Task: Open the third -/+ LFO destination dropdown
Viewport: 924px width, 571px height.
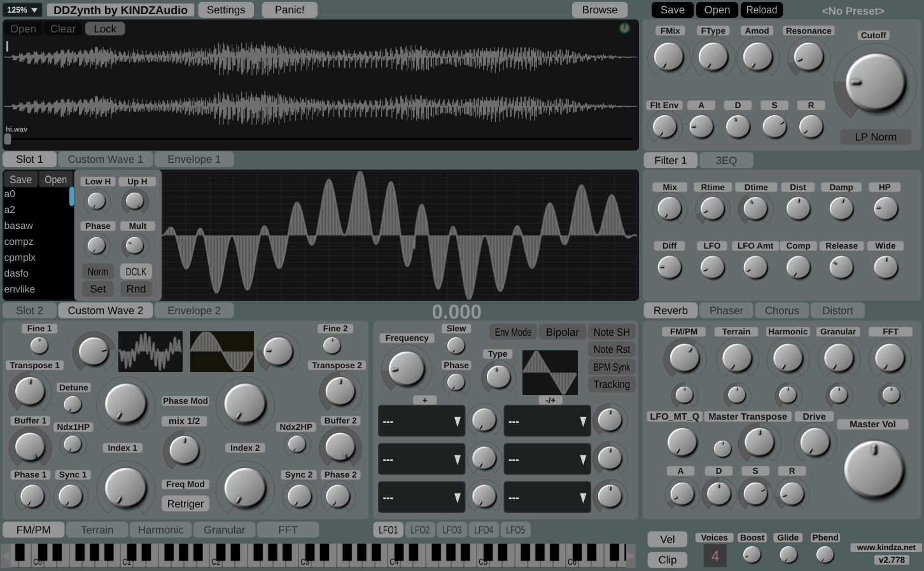Action: click(547, 497)
